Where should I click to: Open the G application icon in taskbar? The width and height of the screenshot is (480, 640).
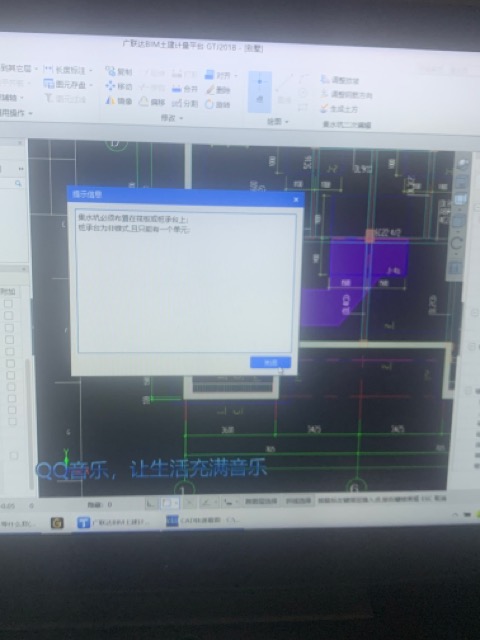pos(57,522)
